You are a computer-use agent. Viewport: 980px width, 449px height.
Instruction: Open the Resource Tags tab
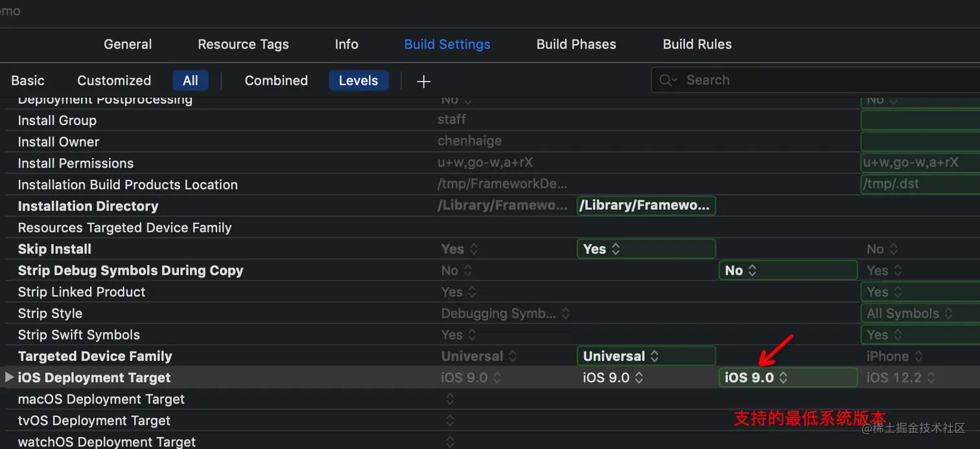click(x=243, y=45)
